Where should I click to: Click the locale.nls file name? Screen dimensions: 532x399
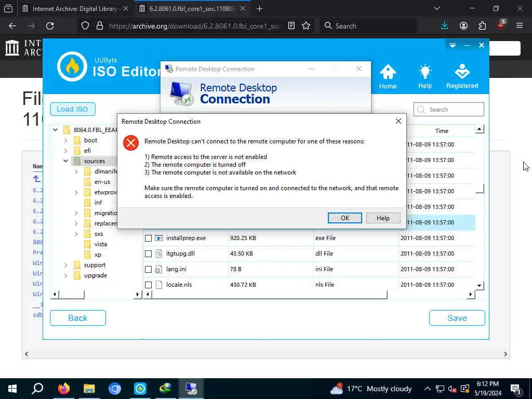pos(179,285)
